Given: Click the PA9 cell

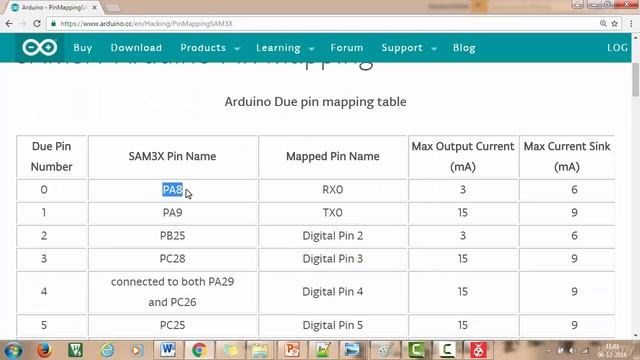Looking at the screenshot, I should pyautogui.click(x=173, y=213).
